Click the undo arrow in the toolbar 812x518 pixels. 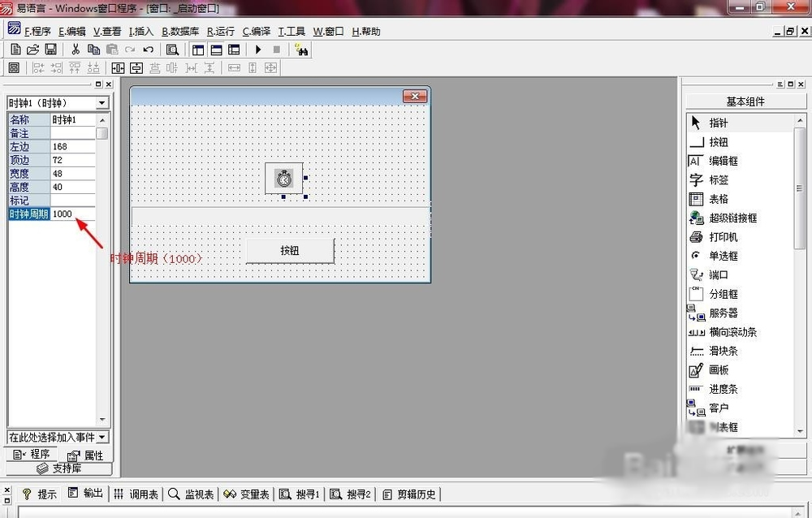(148, 50)
